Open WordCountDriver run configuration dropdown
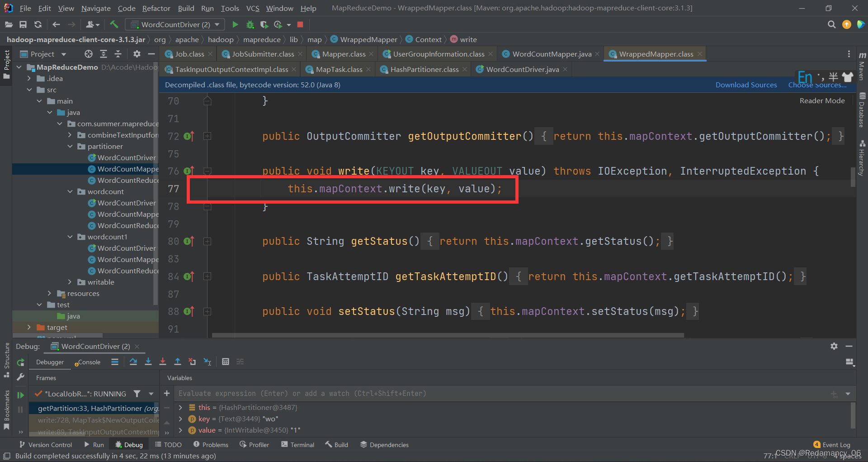The width and height of the screenshot is (868, 462). [175, 24]
